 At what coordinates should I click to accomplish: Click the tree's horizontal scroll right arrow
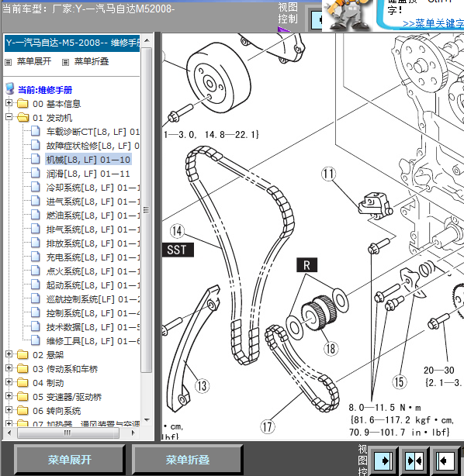click(133, 433)
